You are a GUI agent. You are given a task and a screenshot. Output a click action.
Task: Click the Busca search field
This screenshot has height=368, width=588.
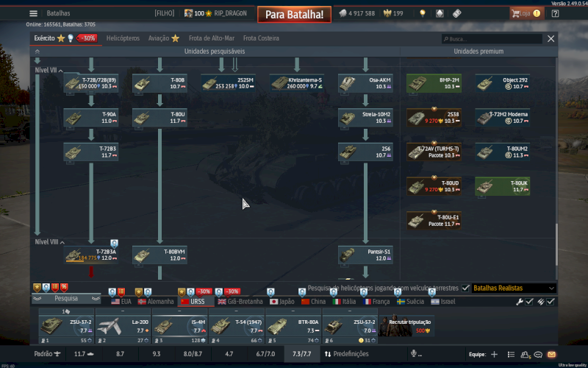tap(491, 38)
